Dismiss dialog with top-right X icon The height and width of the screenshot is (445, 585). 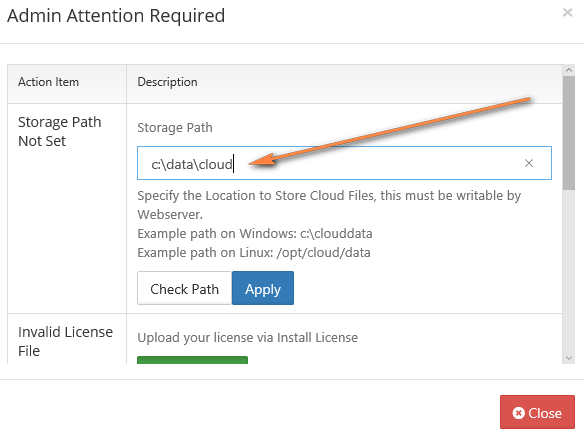point(567,13)
